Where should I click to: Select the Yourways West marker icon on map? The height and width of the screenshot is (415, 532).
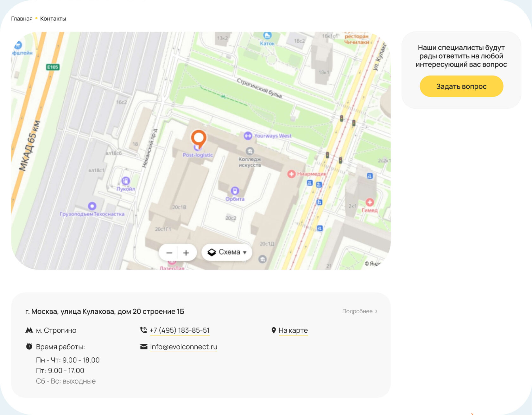[x=248, y=136]
